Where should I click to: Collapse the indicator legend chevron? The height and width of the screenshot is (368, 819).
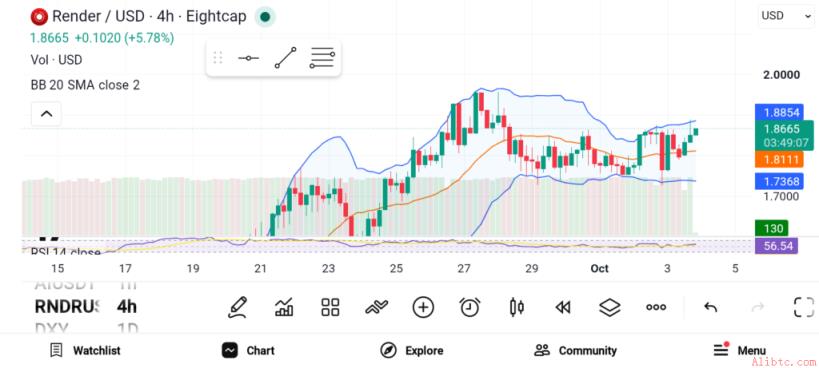(46, 114)
